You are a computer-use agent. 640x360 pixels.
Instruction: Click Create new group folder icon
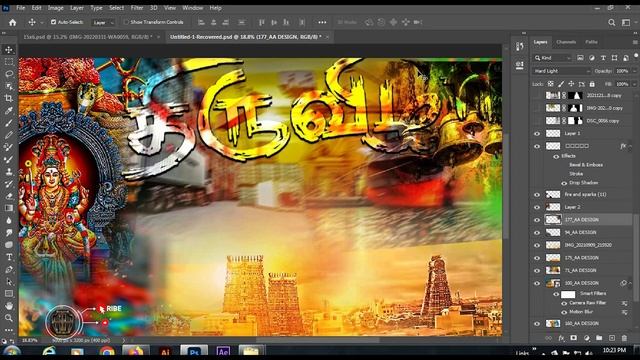[x=599, y=338]
